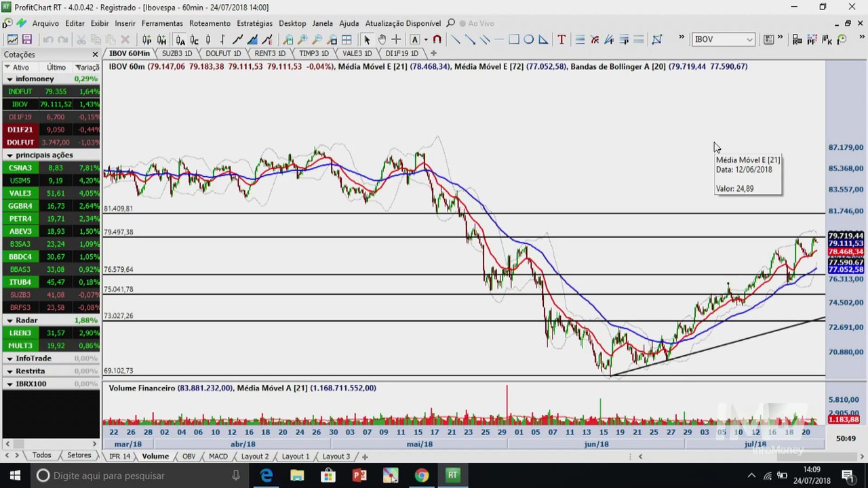Image resolution: width=868 pixels, height=488 pixels.
Task: Expand the InfoTrade quotes group
Action: point(10,358)
